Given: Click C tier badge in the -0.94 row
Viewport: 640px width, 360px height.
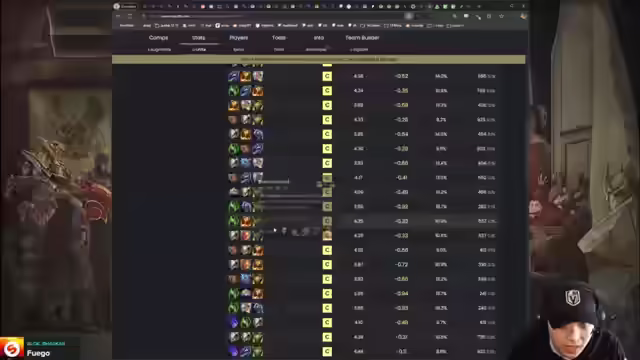Looking at the screenshot, I should [x=327, y=293].
